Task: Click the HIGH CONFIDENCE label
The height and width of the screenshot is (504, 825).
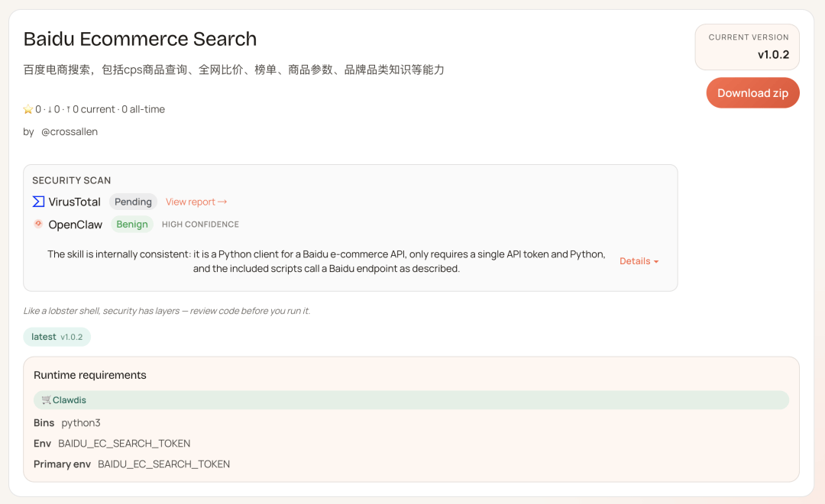Action: (x=200, y=225)
